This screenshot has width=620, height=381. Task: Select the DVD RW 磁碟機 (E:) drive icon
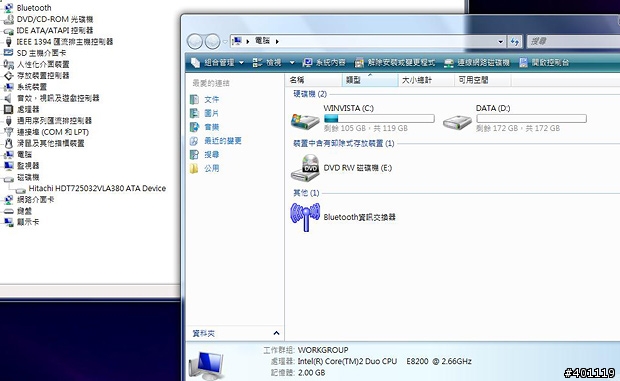click(x=305, y=168)
